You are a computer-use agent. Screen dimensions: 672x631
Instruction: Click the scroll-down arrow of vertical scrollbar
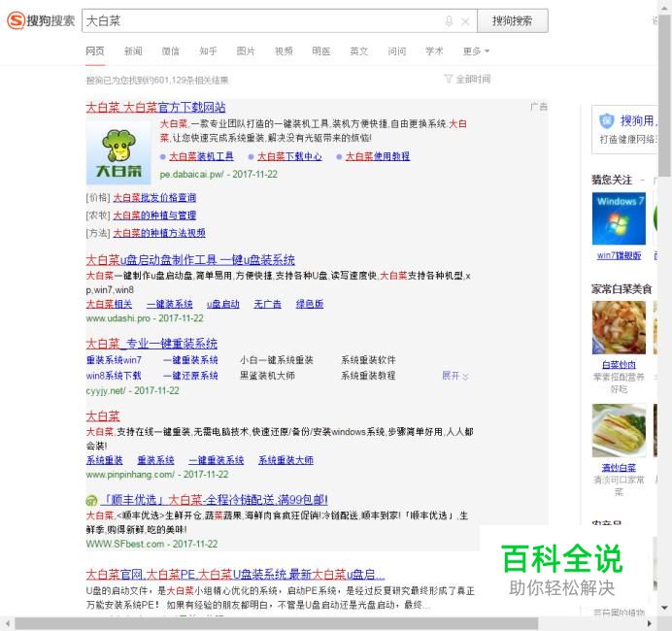(664, 609)
